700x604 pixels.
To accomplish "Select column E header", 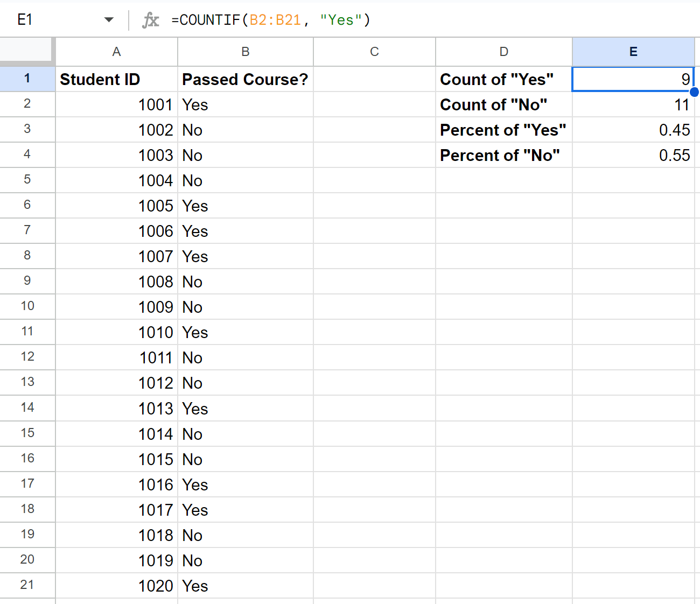I will [x=633, y=52].
